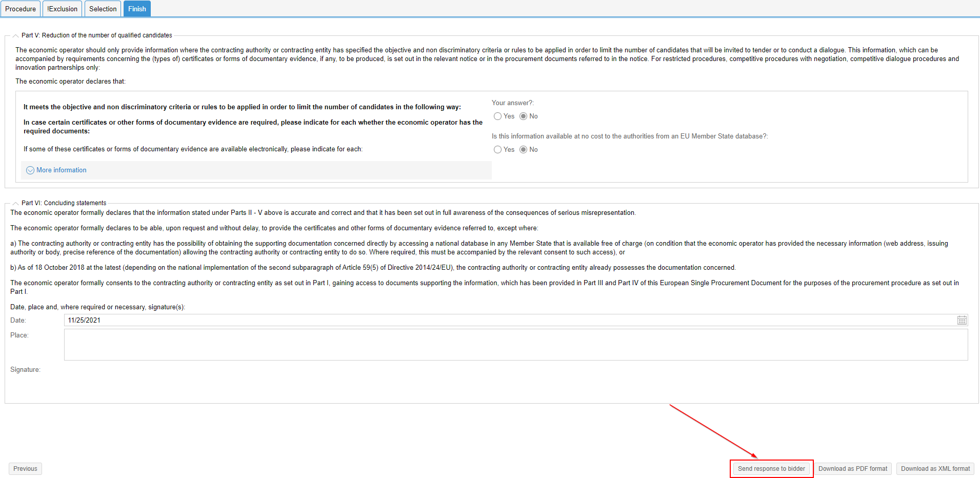Collapse Part VI section using its chevron
This screenshot has width=980, height=478.
(15, 204)
